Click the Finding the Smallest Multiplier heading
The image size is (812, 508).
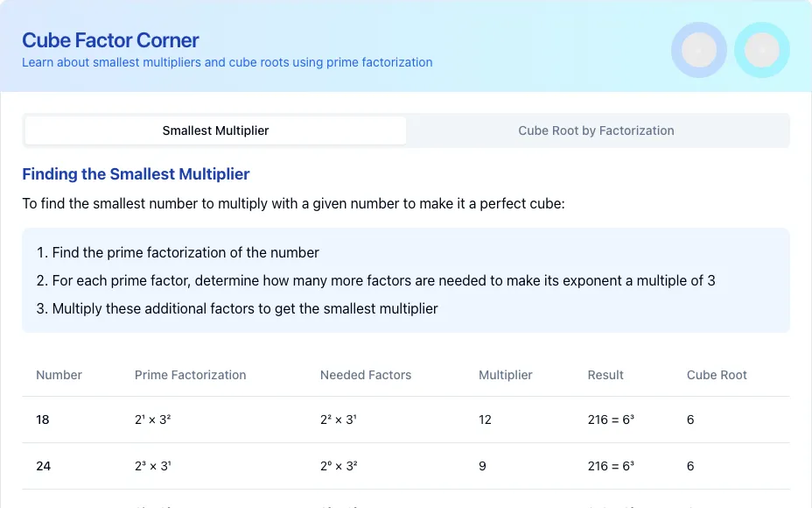[x=136, y=174]
